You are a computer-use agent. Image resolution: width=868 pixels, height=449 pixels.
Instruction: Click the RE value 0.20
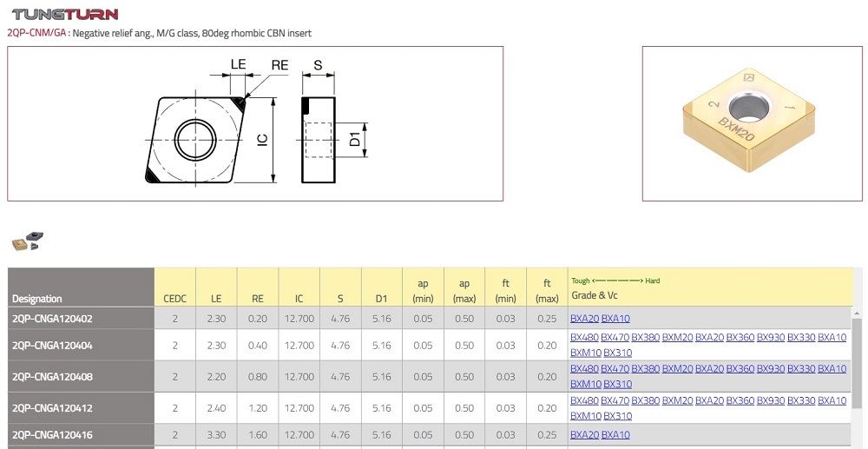[258, 319]
